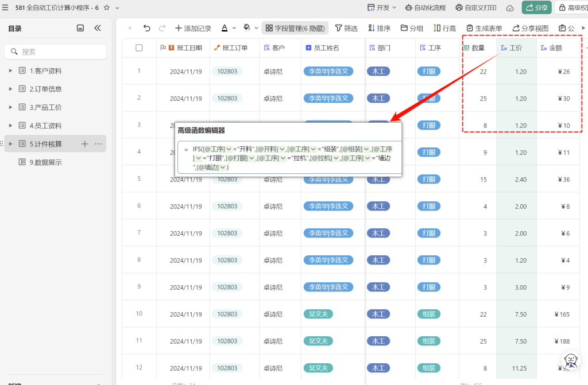Open the 排序 sort tool
The image size is (588, 385).
[379, 28]
